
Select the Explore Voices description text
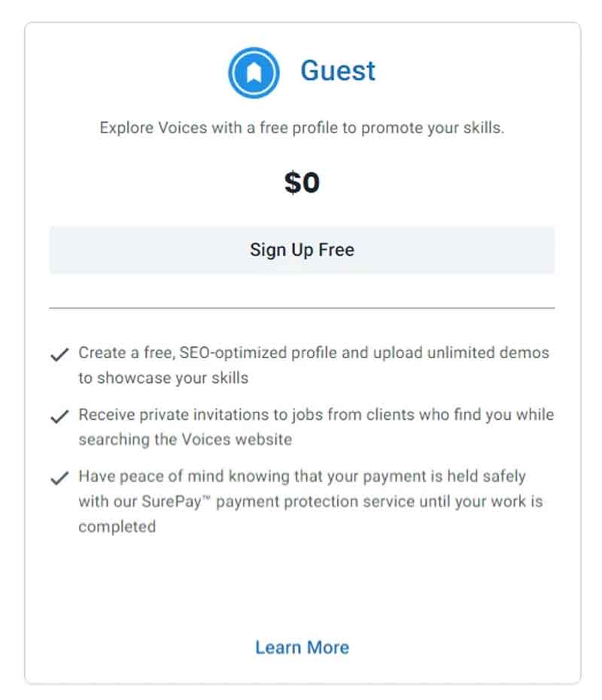click(x=302, y=128)
